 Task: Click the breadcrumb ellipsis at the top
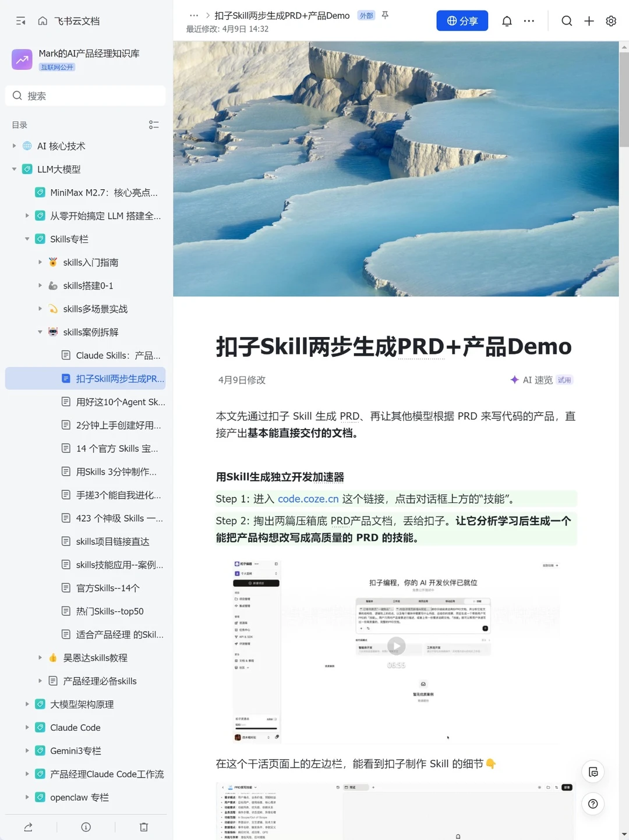click(x=194, y=16)
